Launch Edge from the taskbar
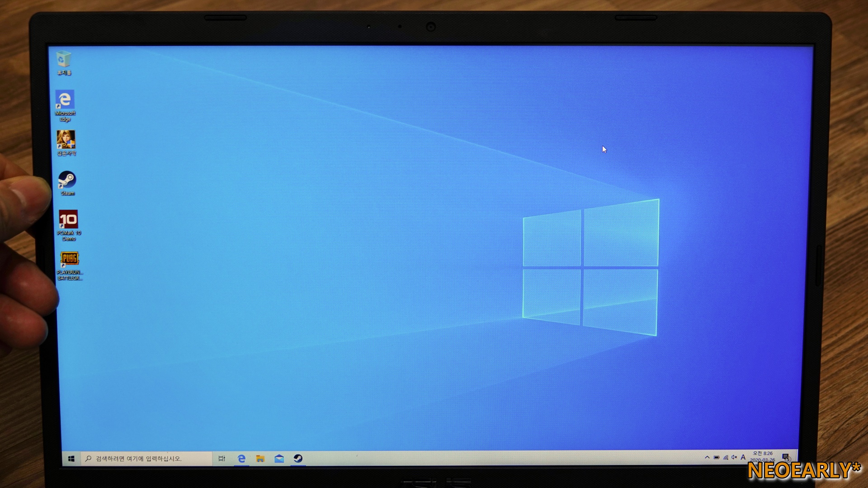This screenshot has width=868, height=488. click(x=241, y=459)
